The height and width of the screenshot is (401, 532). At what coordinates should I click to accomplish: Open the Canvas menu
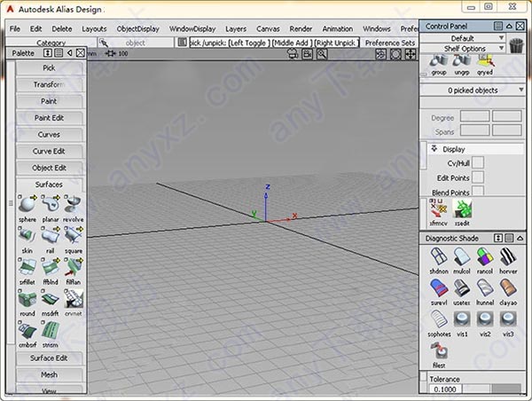(x=268, y=29)
